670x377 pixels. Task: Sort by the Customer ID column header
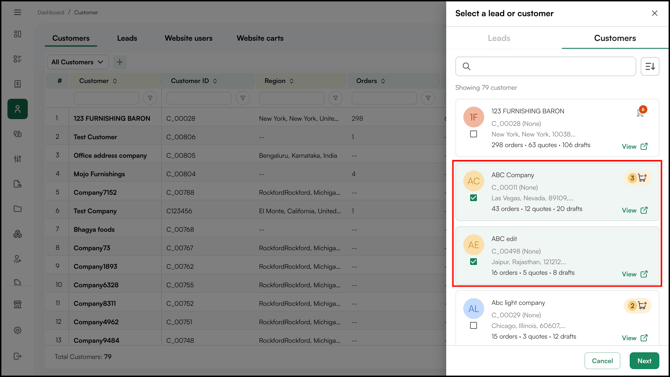click(194, 81)
